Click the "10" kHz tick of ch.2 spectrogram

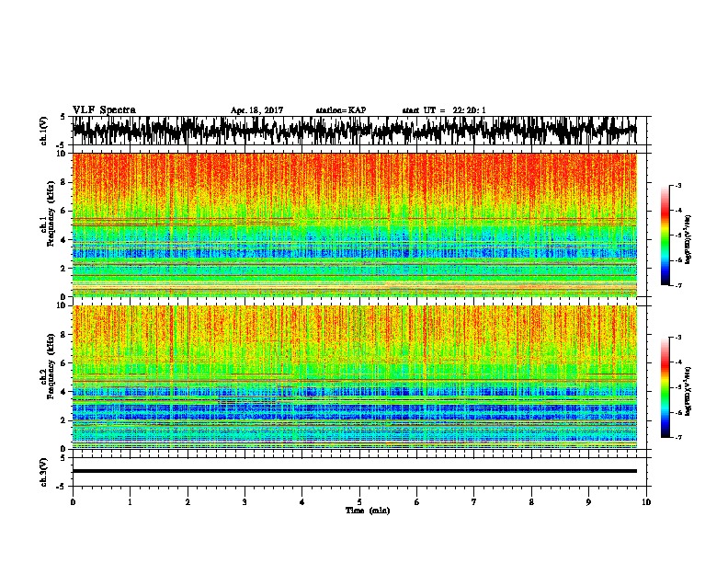62,305
